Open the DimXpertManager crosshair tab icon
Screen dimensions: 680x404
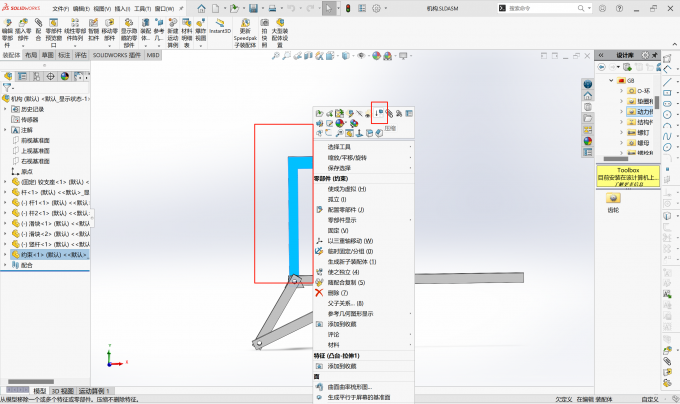pyautogui.click(x=50, y=76)
